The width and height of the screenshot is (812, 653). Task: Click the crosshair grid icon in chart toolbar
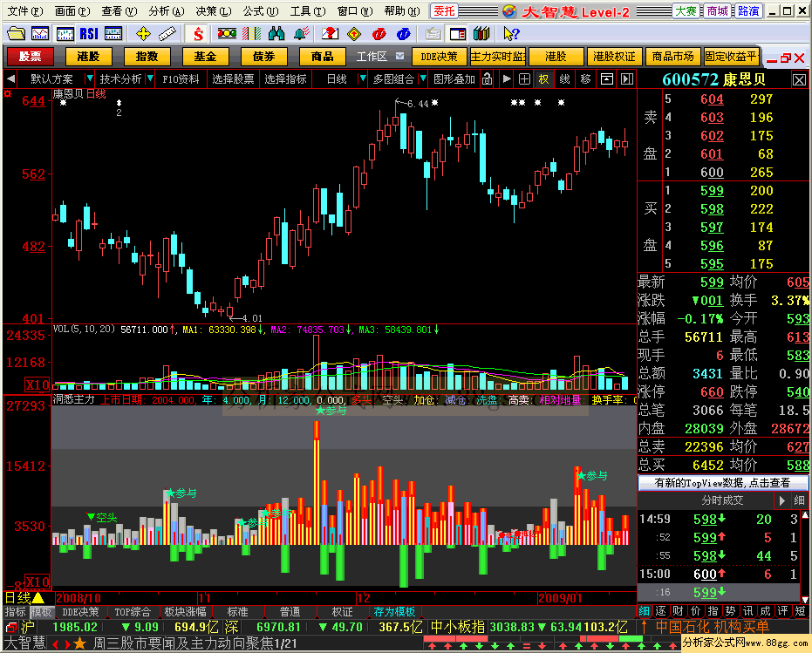pyautogui.click(x=524, y=79)
